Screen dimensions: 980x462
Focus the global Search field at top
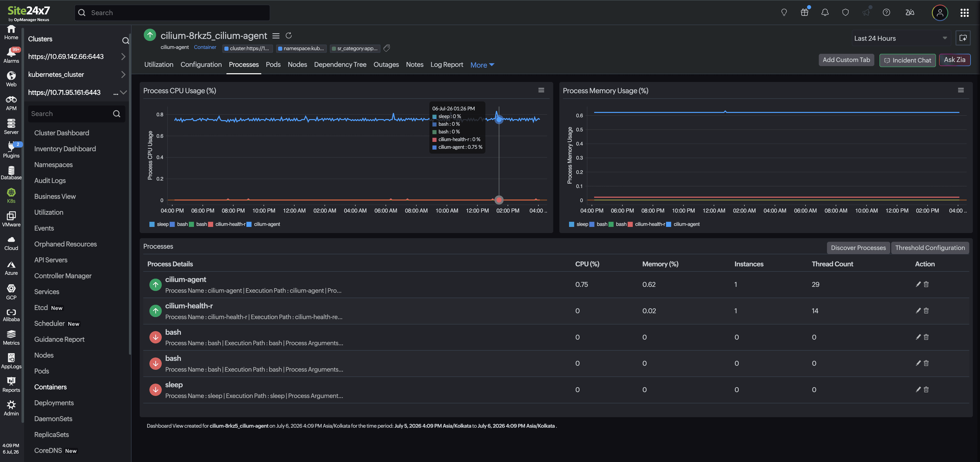172,13
